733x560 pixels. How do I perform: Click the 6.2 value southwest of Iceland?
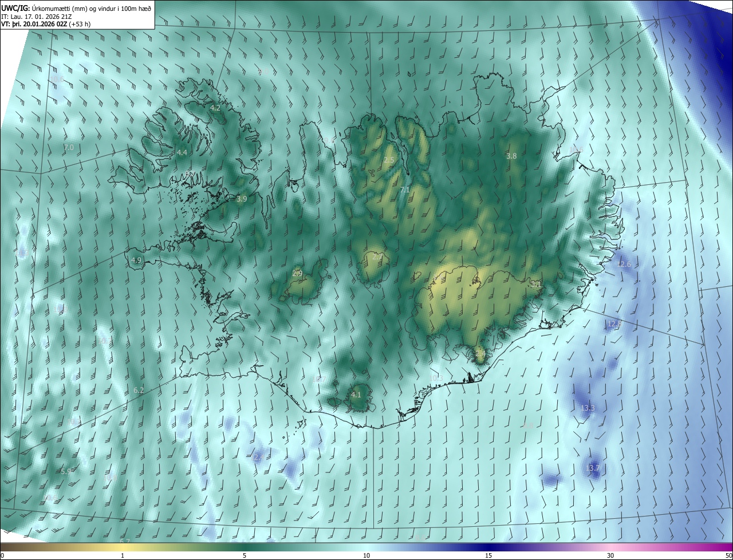coord(139,391)
